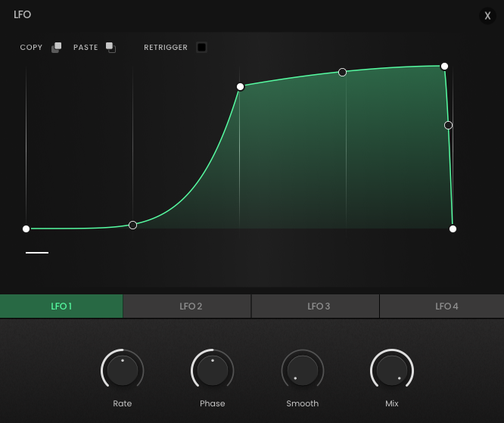504x423 pixels.
Task: Select the first curve handle on the rising segment
Action: pyautogui.click(x=132, y=225)
